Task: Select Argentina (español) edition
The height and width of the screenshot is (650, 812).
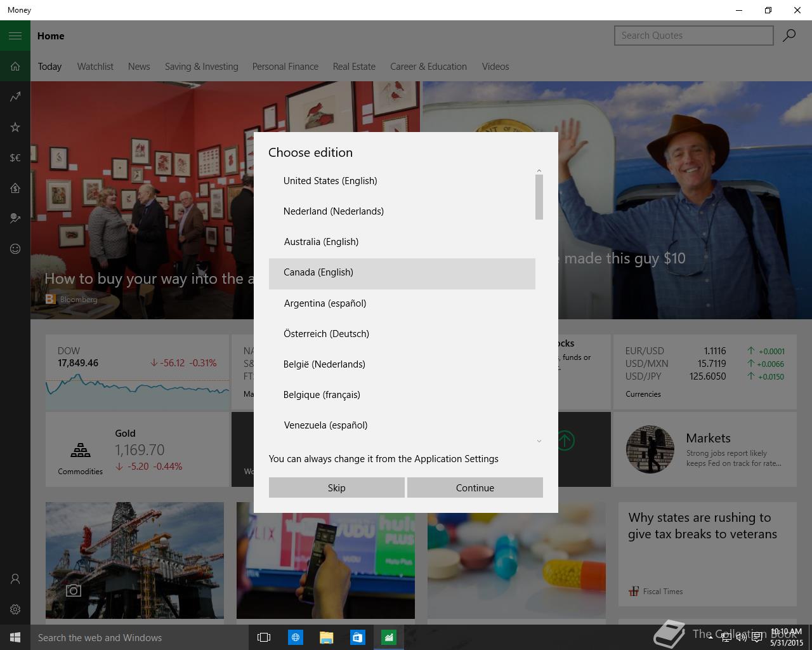Action: [x=402, y=303]
